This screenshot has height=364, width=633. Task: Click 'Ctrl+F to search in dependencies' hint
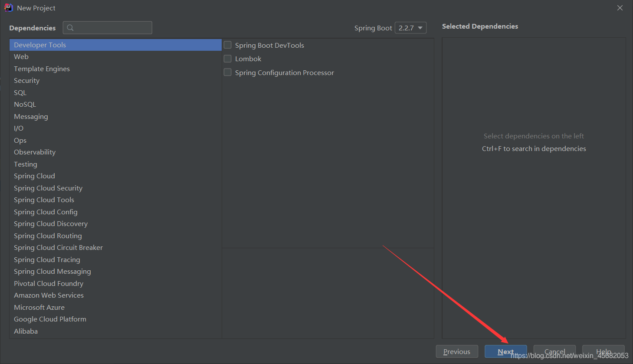coord(534,148)
